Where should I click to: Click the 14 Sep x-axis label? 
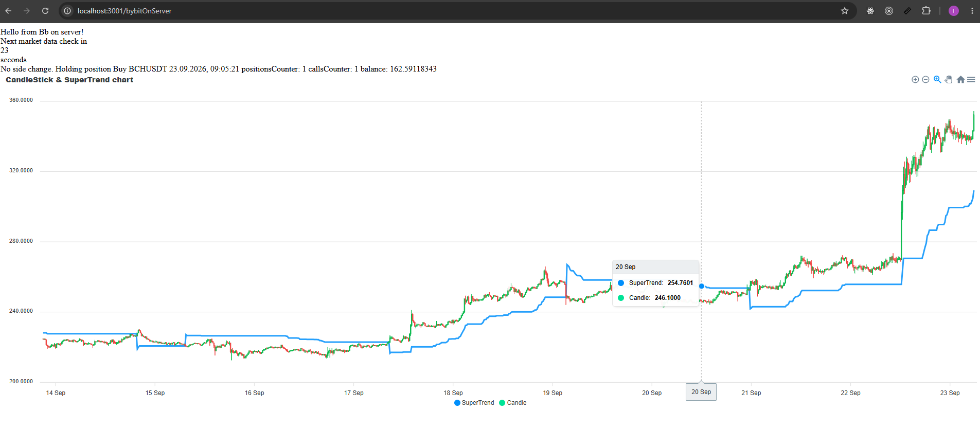tap(56, 393)
